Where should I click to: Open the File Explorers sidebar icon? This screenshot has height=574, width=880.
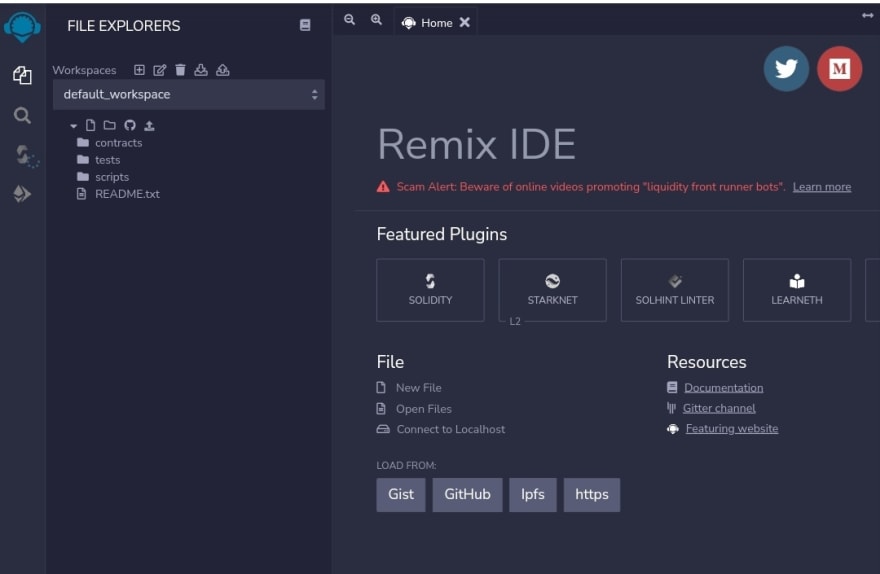[22, 75]
